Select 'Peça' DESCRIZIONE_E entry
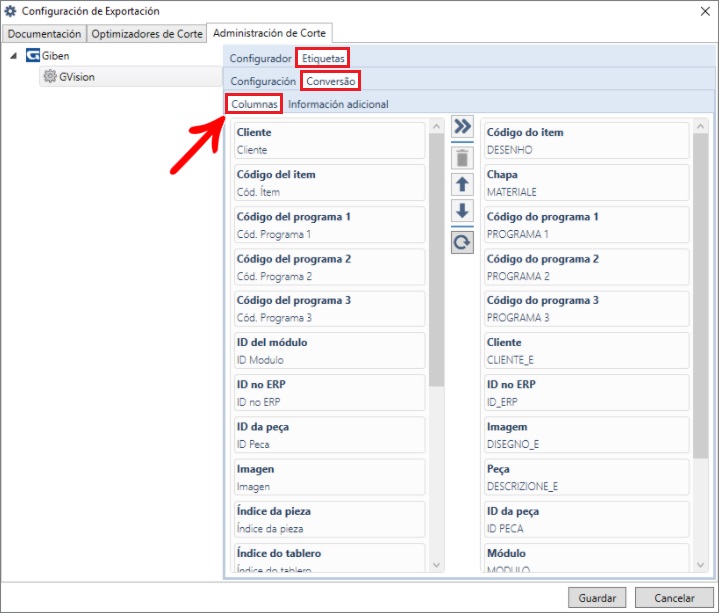This screenshot has height=613, width=719. click(x=586, y=477)
